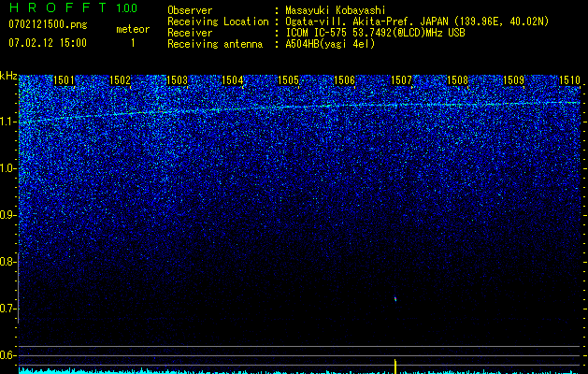Screen dimensions: 588x374
Task: Click the 1509 time marker
Action: click(x=513, y=80)
